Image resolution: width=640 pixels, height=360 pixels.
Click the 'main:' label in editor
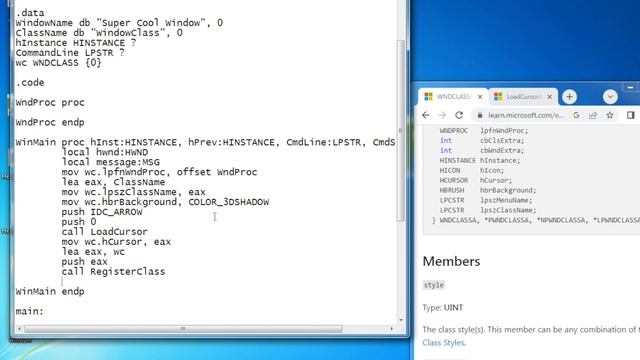(29, 311)
